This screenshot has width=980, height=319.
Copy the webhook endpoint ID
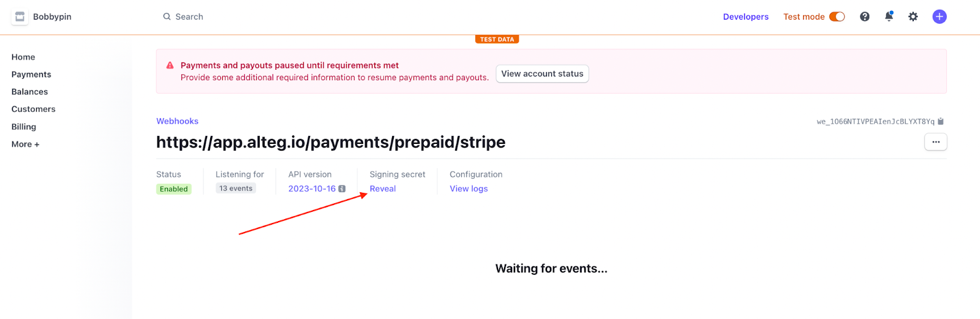coord(941,121)
